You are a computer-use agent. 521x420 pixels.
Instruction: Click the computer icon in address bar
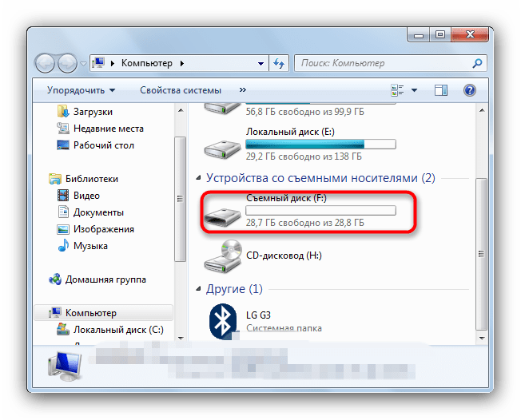(98, 63)
